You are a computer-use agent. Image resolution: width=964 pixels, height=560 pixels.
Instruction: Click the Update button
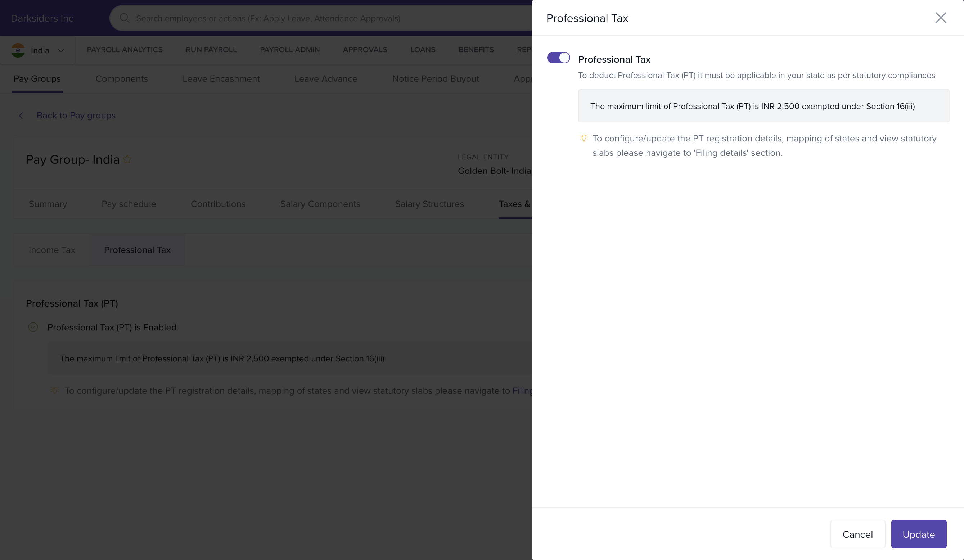tap(918, 534)
